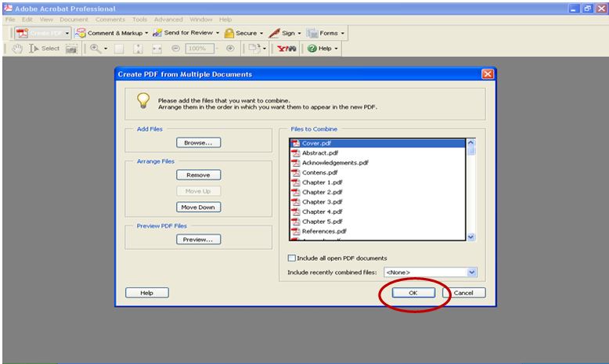Click the PDF icon beside References.pdf

(296, 231)
